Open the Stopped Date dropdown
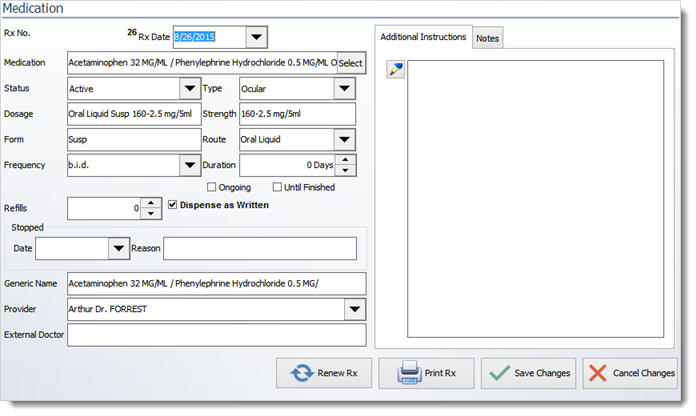696x416 pixels. pos(119,248)
